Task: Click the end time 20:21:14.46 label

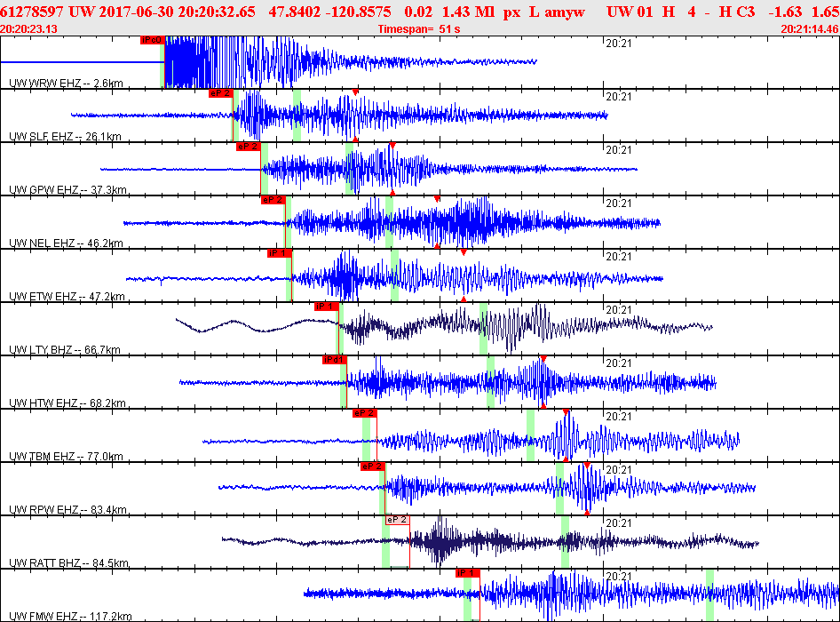Action: point(810,29)
